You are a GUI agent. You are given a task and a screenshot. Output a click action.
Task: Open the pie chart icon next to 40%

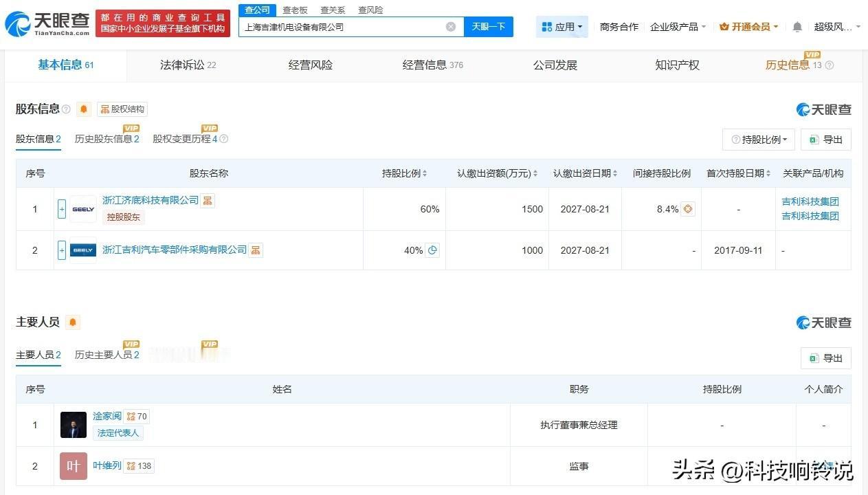pos(432,250)
